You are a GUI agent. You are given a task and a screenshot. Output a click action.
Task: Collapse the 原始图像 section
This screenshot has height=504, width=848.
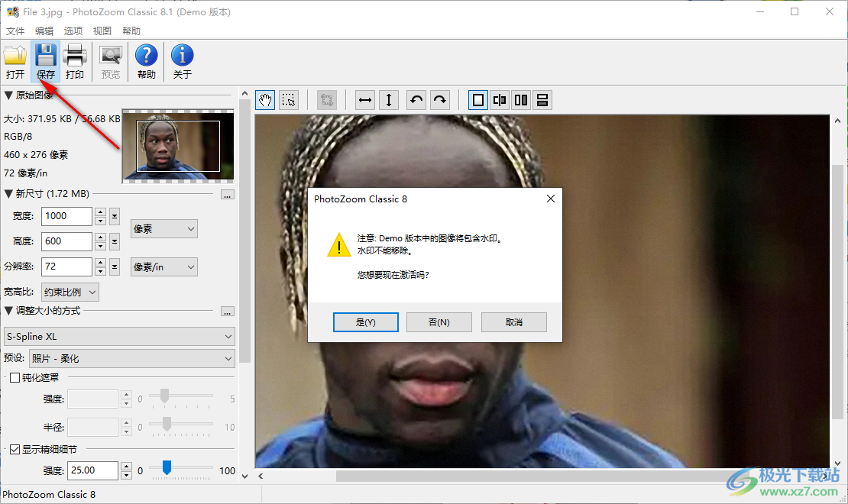point(8,95)
